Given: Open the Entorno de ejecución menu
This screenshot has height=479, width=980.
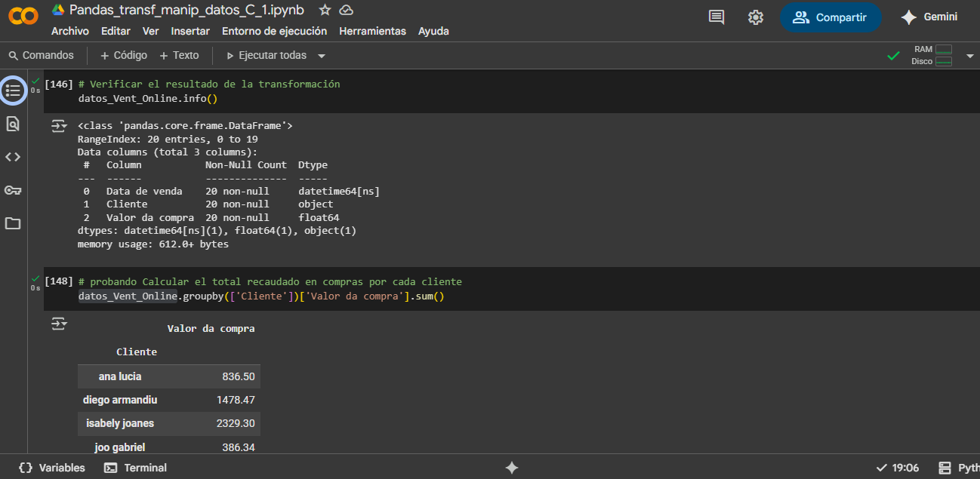Looking at the screenshot, I should click(x=275, y=31).
